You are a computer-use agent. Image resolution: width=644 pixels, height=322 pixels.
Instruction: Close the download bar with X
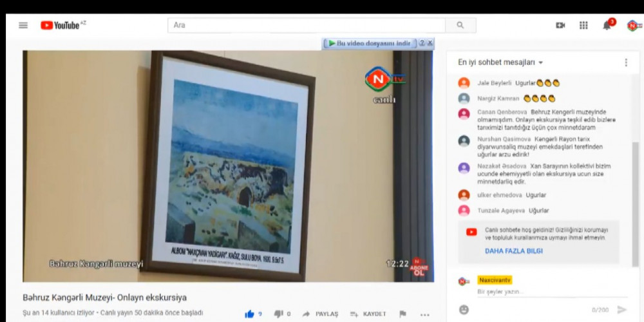click(x=430, y=43)
